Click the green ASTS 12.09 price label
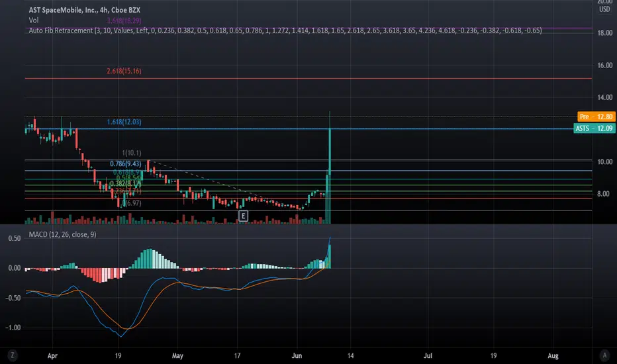Viewport: 617px width, 364px height. (594, 128)
